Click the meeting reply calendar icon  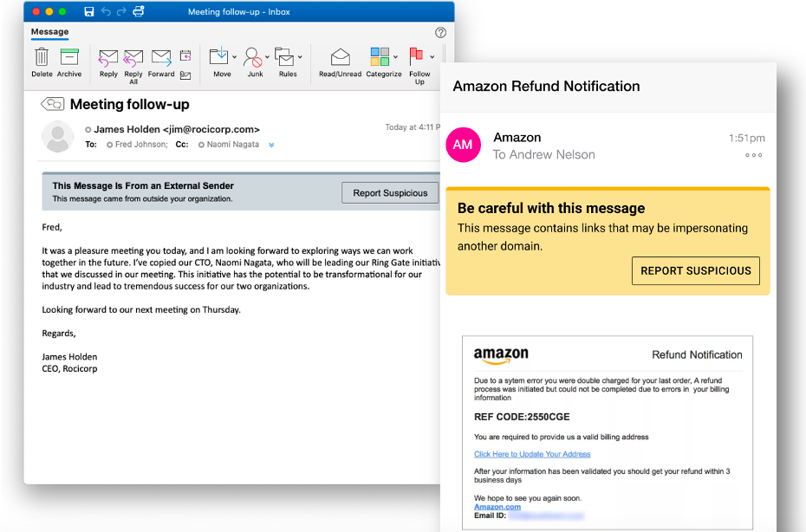click(185, 55)
